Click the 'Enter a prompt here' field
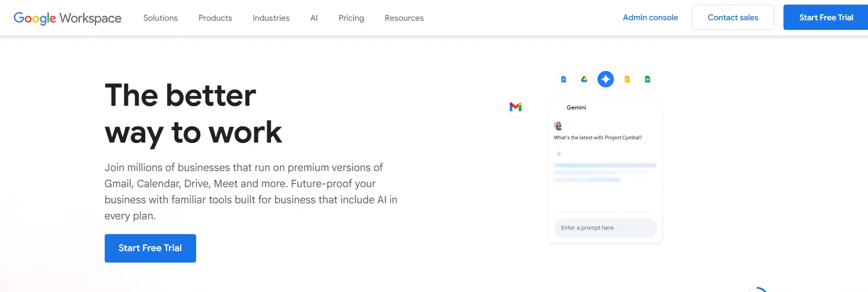The image size is (868, 292). (x=605, y=228)
